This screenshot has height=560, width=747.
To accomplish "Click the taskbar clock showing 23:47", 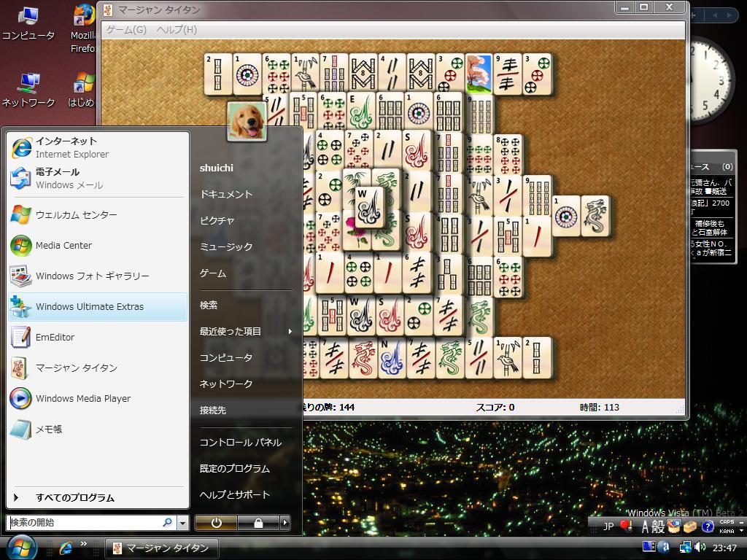I will click(724, 548).
